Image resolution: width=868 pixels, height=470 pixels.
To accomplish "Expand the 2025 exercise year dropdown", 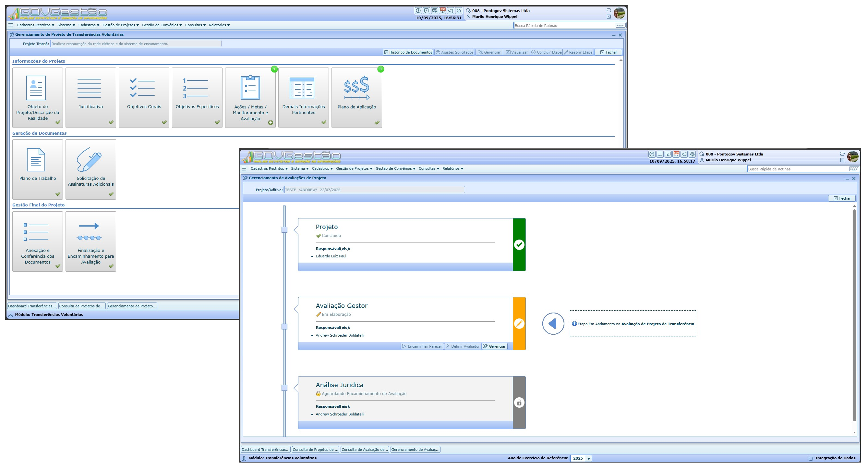I will coord(588,459).
